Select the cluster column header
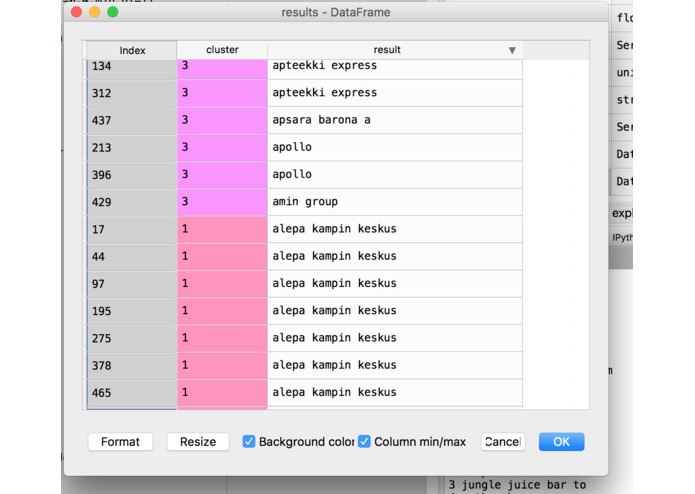Viewport: 695px width, 494px height. click(222, 50)
